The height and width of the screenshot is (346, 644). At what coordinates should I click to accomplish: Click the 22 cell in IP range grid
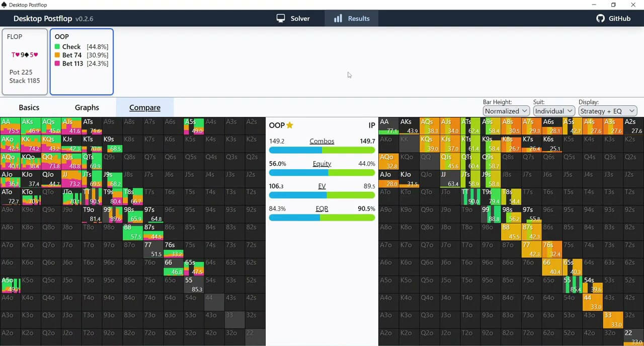633,337
